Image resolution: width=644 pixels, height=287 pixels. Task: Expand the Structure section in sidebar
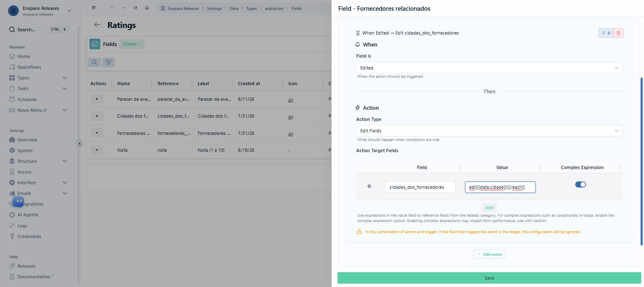pyautogui.click(x=64, y=161)
